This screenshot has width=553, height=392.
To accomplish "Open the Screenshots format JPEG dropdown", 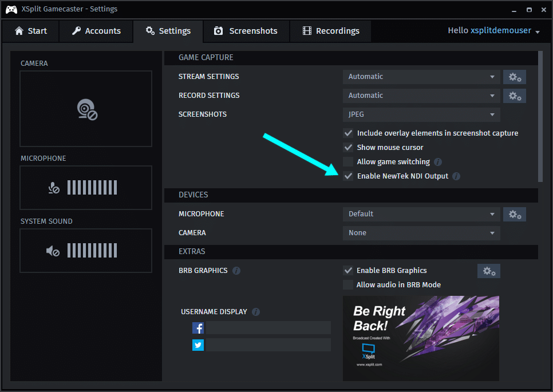I will [421, 114].
